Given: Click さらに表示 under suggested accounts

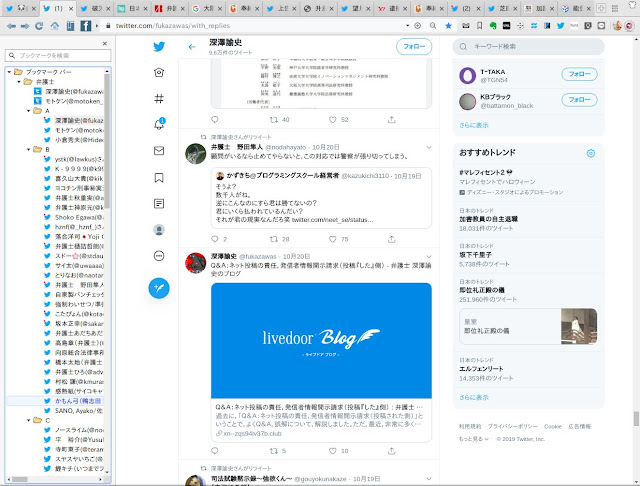Looking at the screenshot, I should (473, 125).
